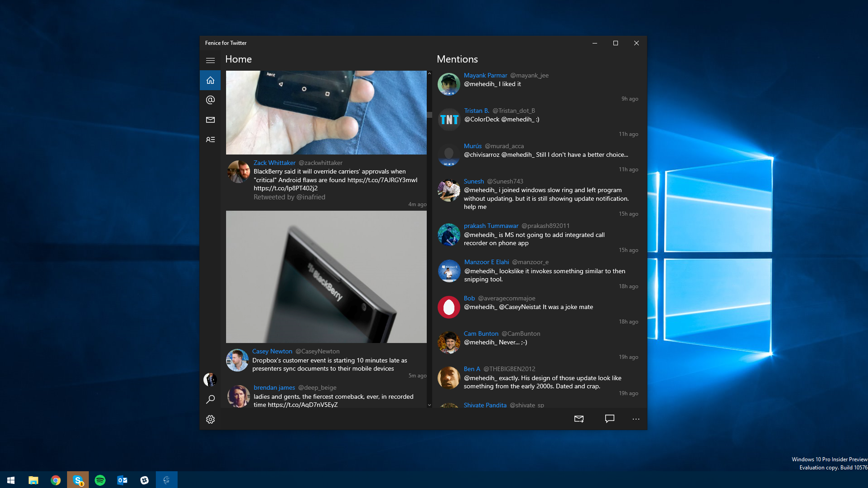The image size is (868, 488).
Task: Open Spotify from the taskbar
Action: 100,480
